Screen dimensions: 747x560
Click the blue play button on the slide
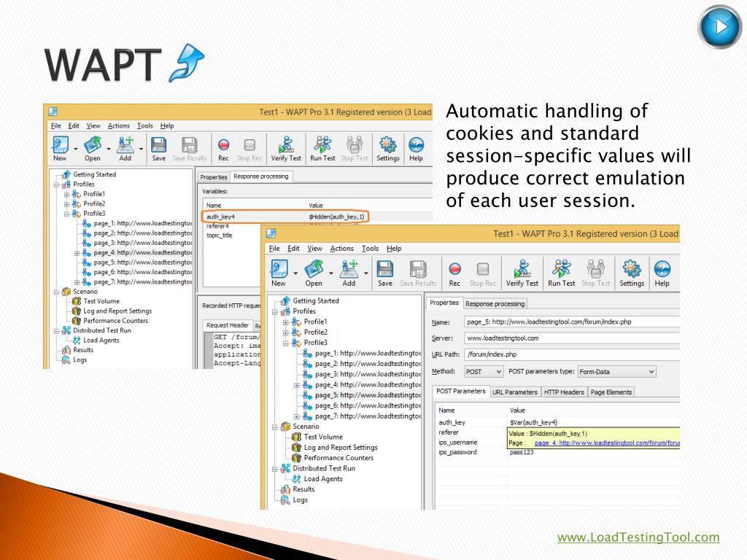coord(720,27)
